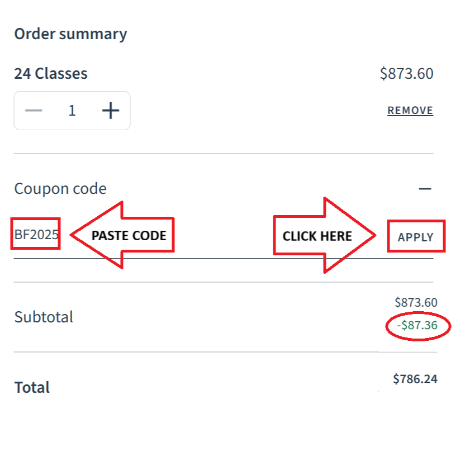465x476 pixels.
Task: Decrease the 24 Classes quantity with minus
Action: coord(34,111)
